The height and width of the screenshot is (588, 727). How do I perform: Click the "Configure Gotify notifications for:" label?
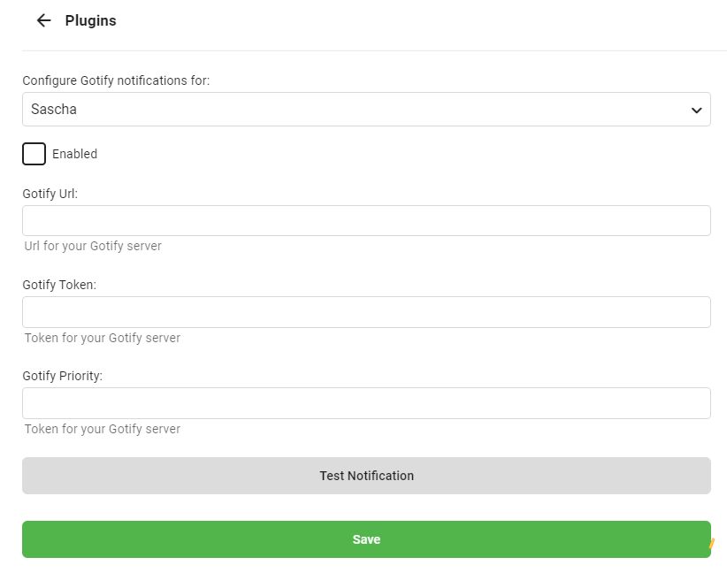point(116,80)
